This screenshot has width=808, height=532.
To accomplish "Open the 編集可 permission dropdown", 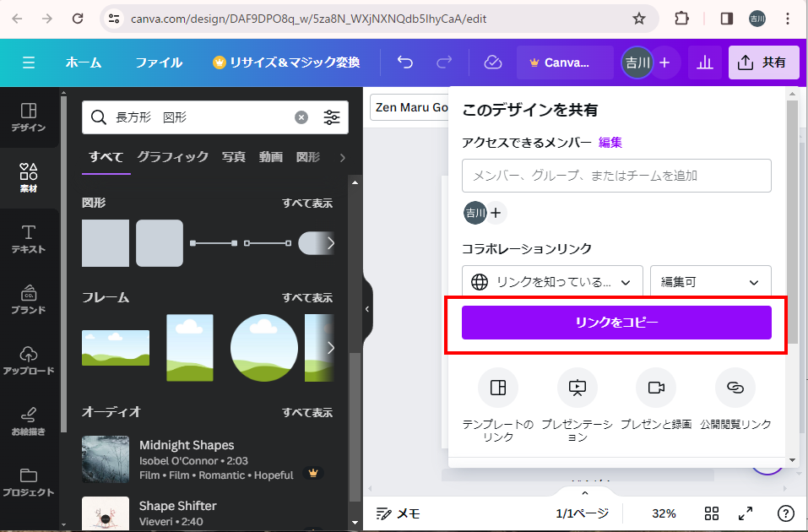I will [710, 282].
